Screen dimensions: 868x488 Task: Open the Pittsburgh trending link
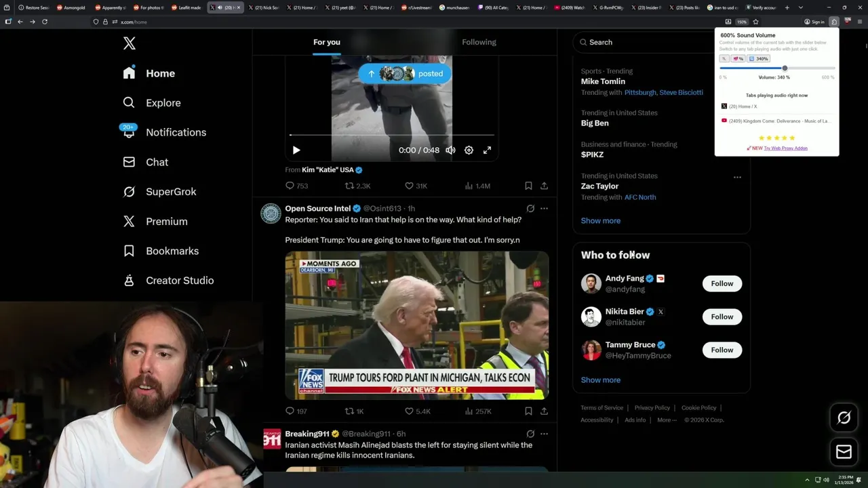[640, 93]
